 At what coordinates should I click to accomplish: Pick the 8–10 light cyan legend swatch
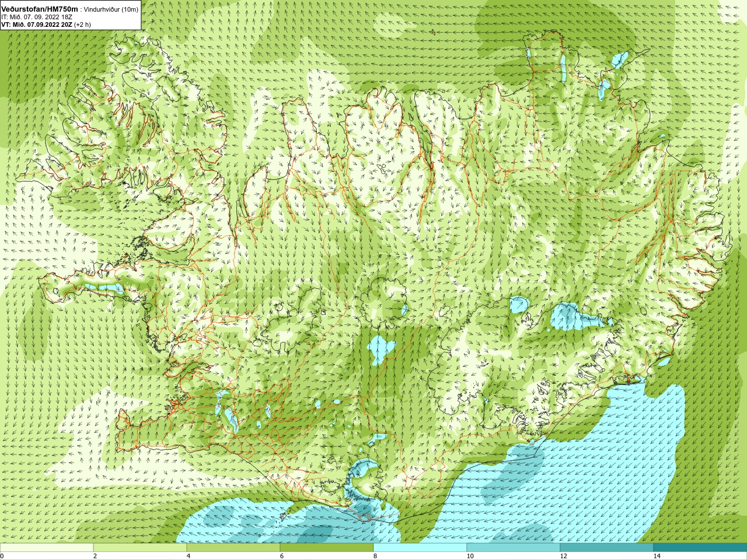(420, 548)
